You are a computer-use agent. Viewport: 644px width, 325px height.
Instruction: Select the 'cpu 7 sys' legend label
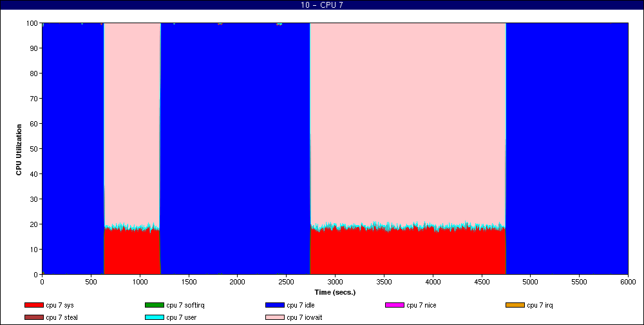[x=60, y=306]
